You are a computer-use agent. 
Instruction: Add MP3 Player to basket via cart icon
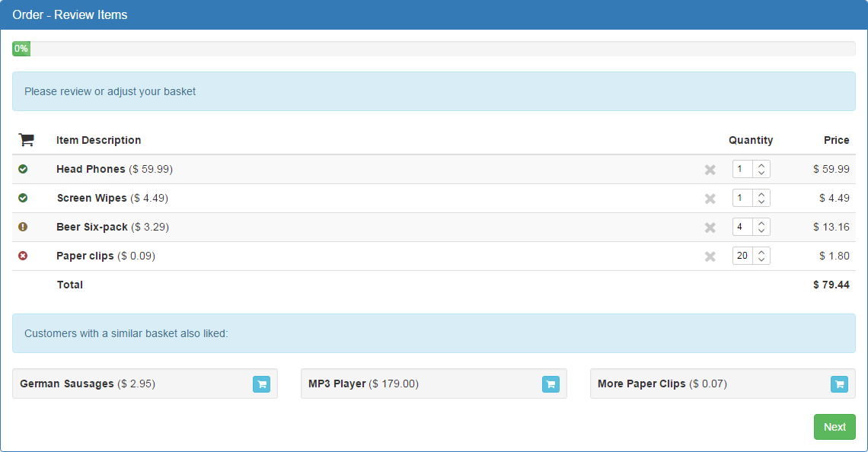pos(550,384)
